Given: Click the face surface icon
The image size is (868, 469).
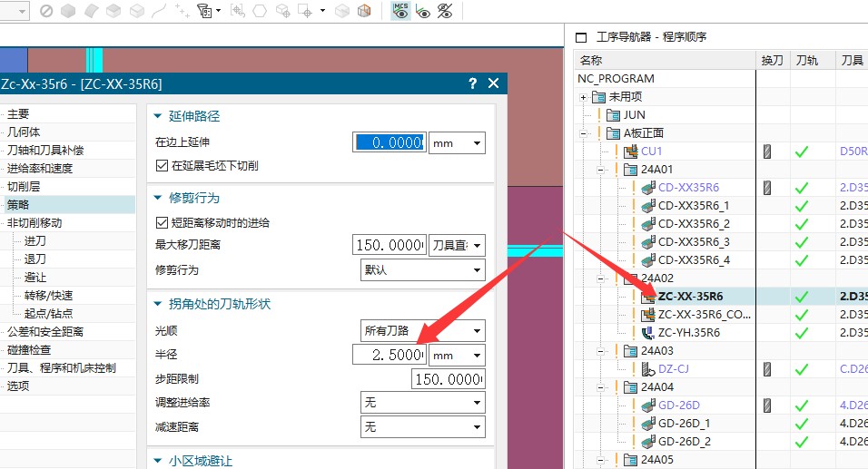Looking at the screenshot, I should coord(91,11).
